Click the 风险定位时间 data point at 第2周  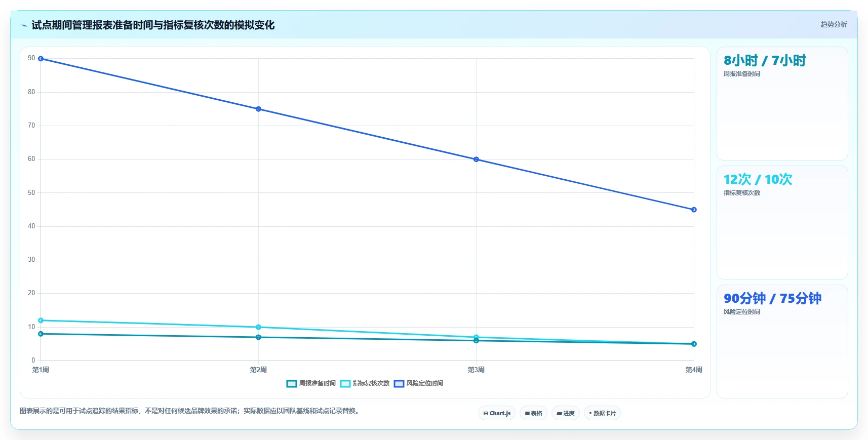click(x=258, y=109)
